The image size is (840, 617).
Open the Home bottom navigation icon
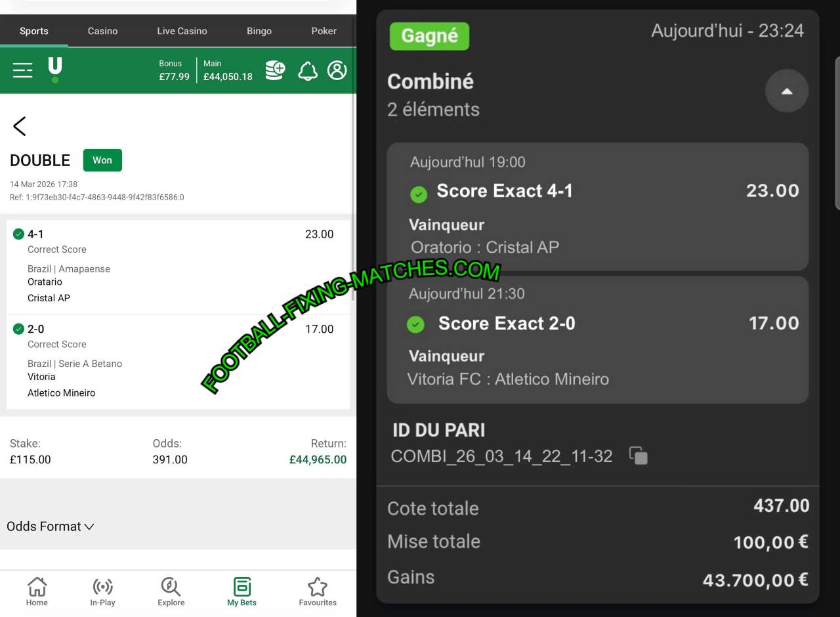pyautogui.click(x=37, y=591)
